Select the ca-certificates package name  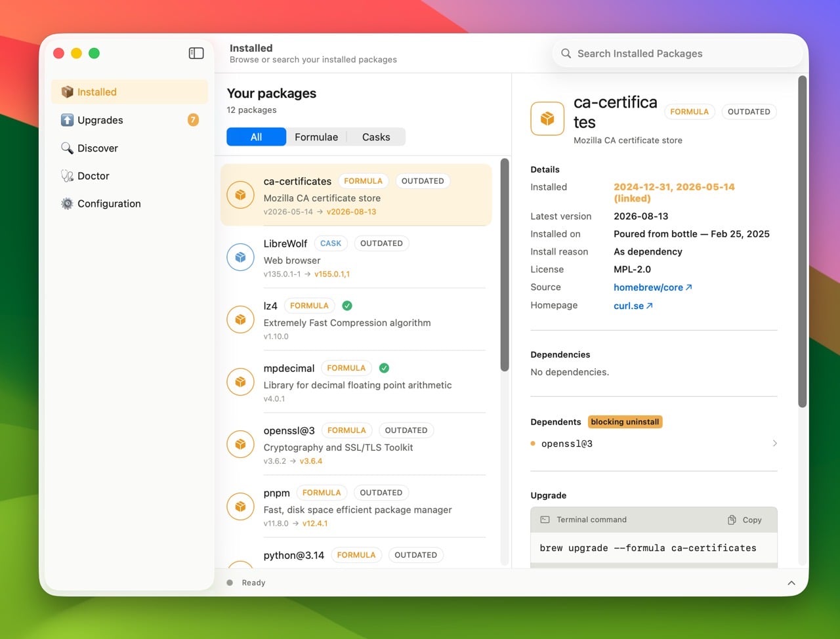point(297,181)
